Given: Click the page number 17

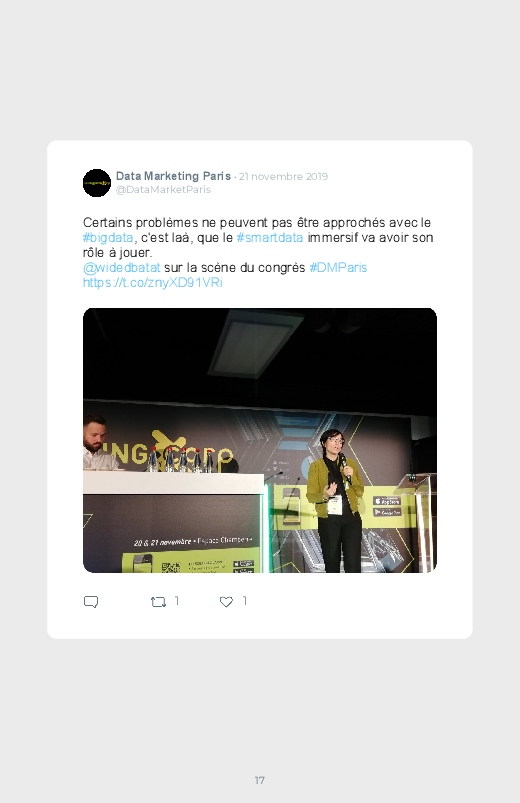Looking at the screenshot, I should pos(260,780).
